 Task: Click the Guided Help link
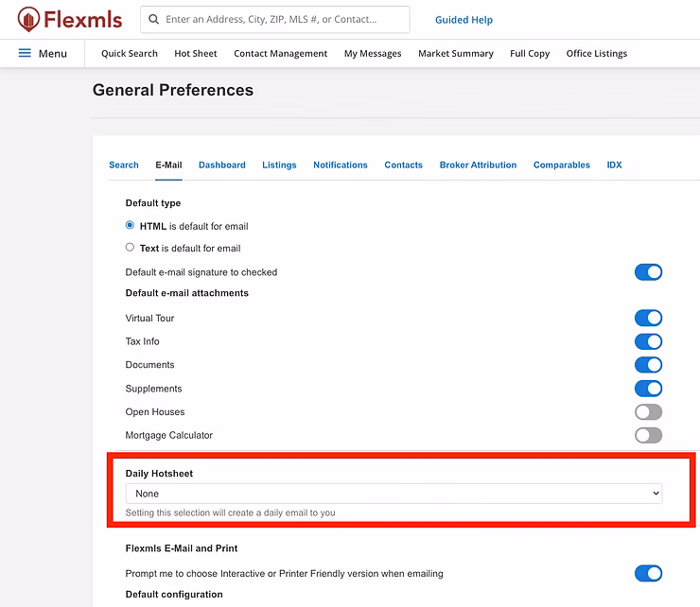(464, 20)
